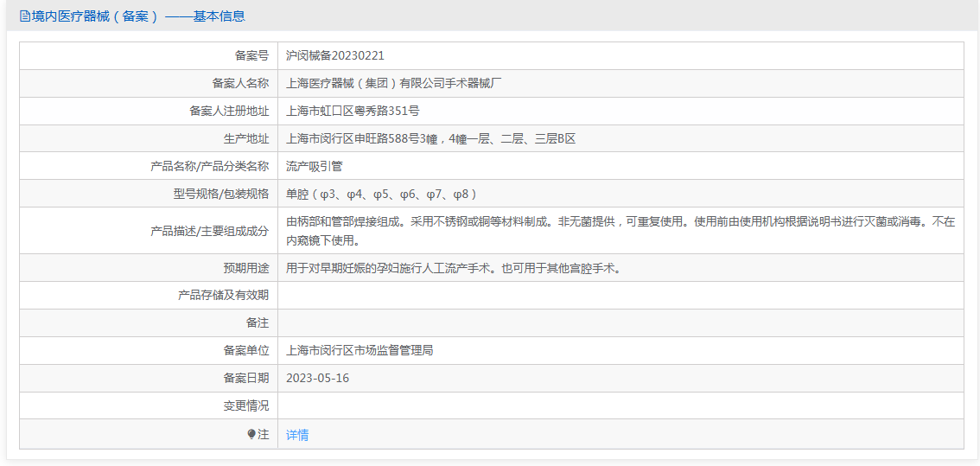Viewport: 980px width, 466px height.
Task: Click the 备案人名称 label
Action: (240, 83)
